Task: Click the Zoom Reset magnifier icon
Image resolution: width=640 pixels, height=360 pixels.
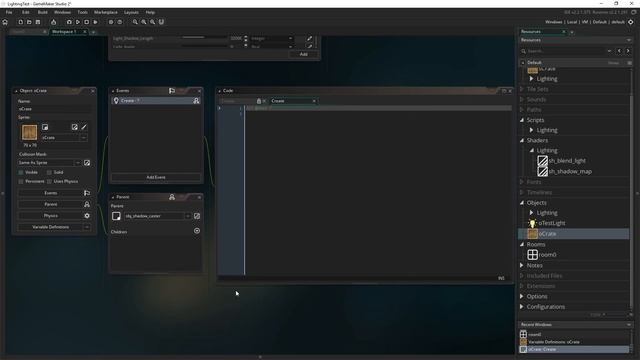Action: (144, 22)
